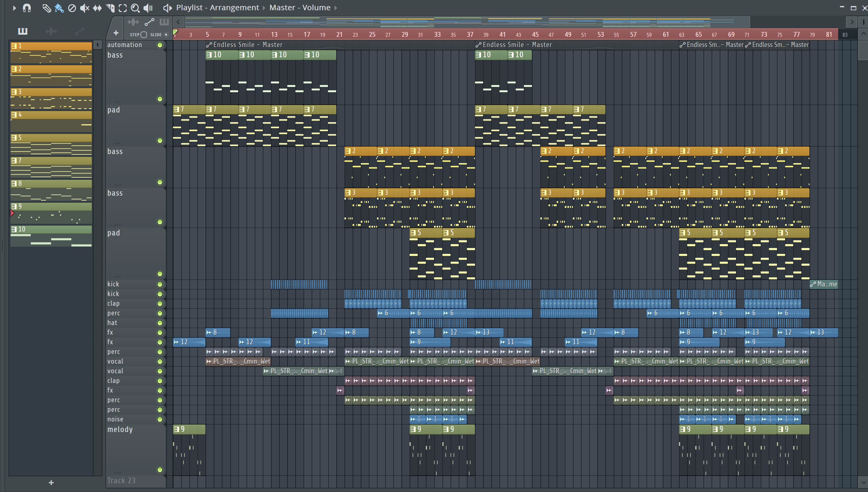Select the melody track header
The image size is (868, 492).
[x=136, y=449]
